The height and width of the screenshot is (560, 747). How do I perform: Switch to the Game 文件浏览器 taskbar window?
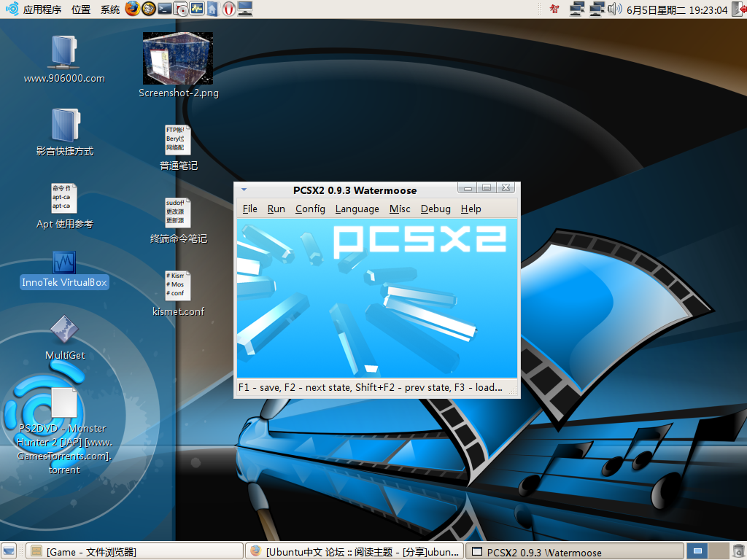pyautogui.click(x=134, y=551)
